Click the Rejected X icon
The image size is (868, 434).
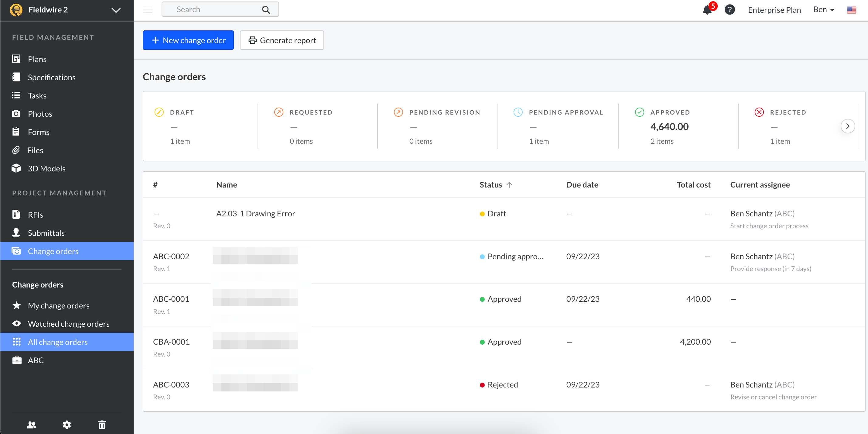coord(759,112)
